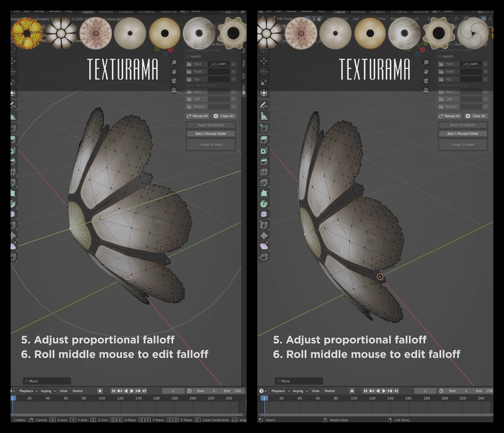Open Playback dropdown in left timeline
The width and height of the screenshot is (504, 433).
(x=28, y=391)
